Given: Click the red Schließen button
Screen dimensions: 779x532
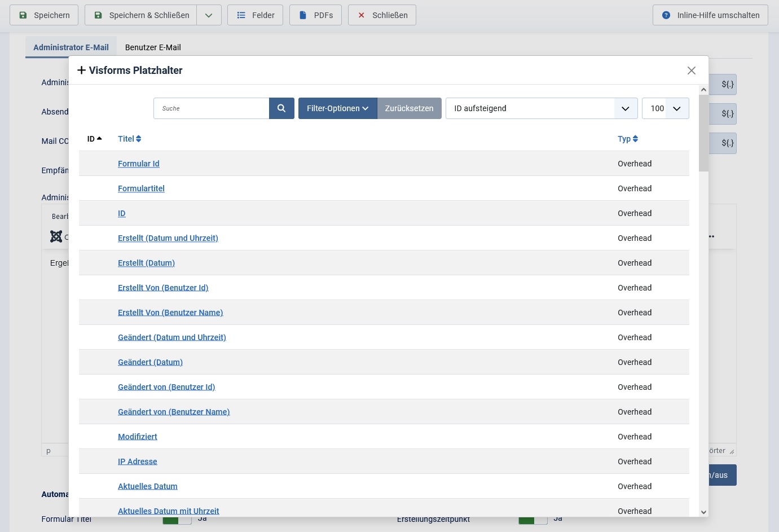Looking at the screenshot, I should click(x=382, y=15).
